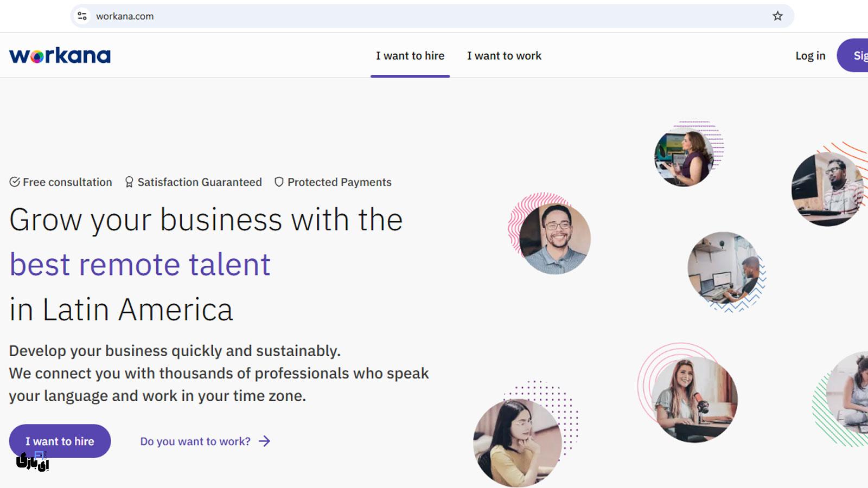Viewport: 868px width, 488px height.
Task: Click the Workana logo
Action: click(x=60, y=55)
